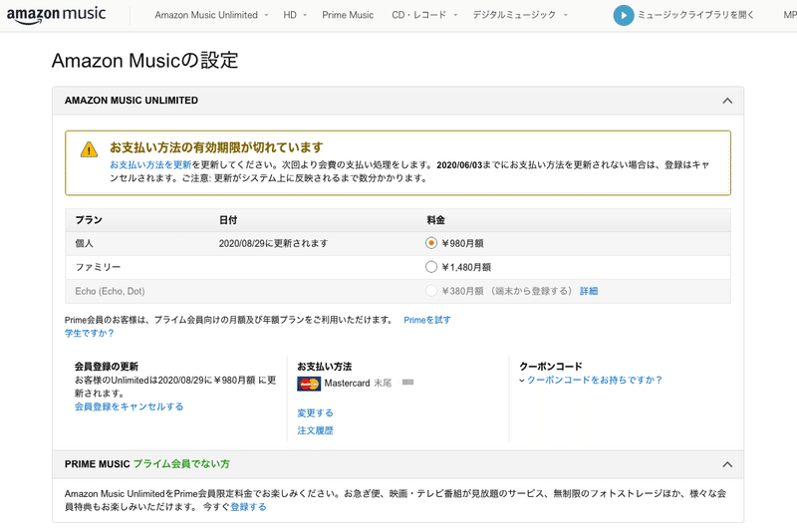Click お支払い方法を更新 link in warning
The image size is (797, 532).
tap(150, 164)
